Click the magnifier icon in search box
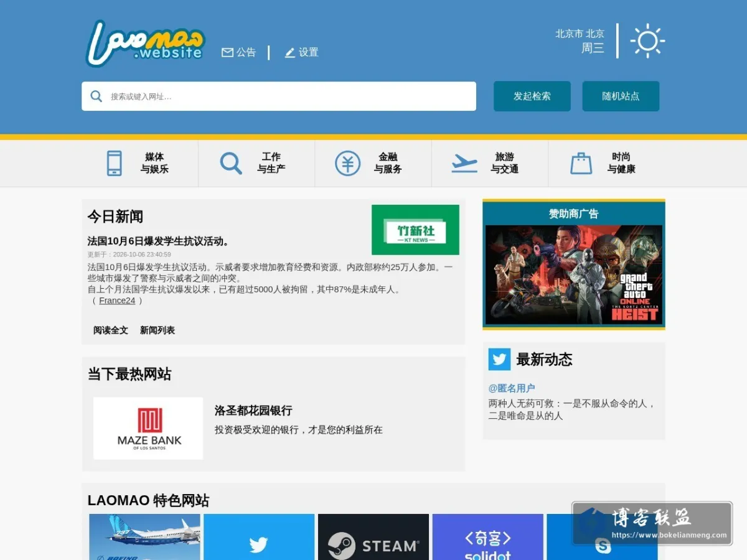Screen dimensions: 747x560 pyautogui.click(x=96, y=96)
